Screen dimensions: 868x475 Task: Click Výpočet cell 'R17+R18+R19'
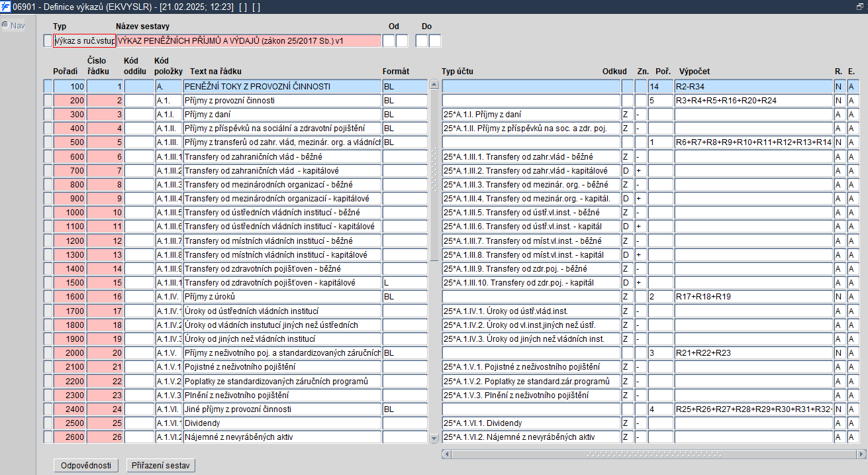click(753, 297)
